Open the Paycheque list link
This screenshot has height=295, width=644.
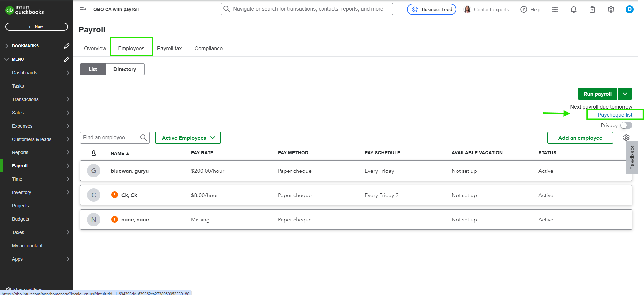(615, 115)
